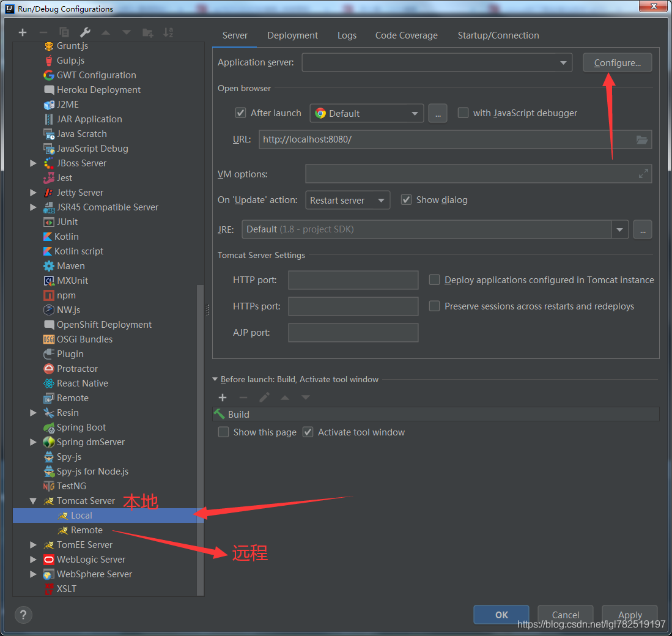Image resolution: width=672 pixels, height=636 pixels.
Task: Select the JUnit configuration type
Action: pos(67,222)
